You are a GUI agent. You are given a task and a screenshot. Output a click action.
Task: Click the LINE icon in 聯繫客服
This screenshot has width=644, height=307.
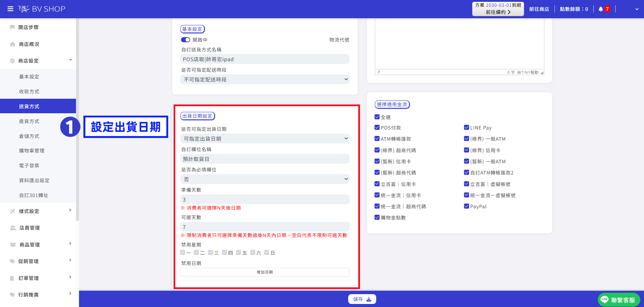coord(604,300)
